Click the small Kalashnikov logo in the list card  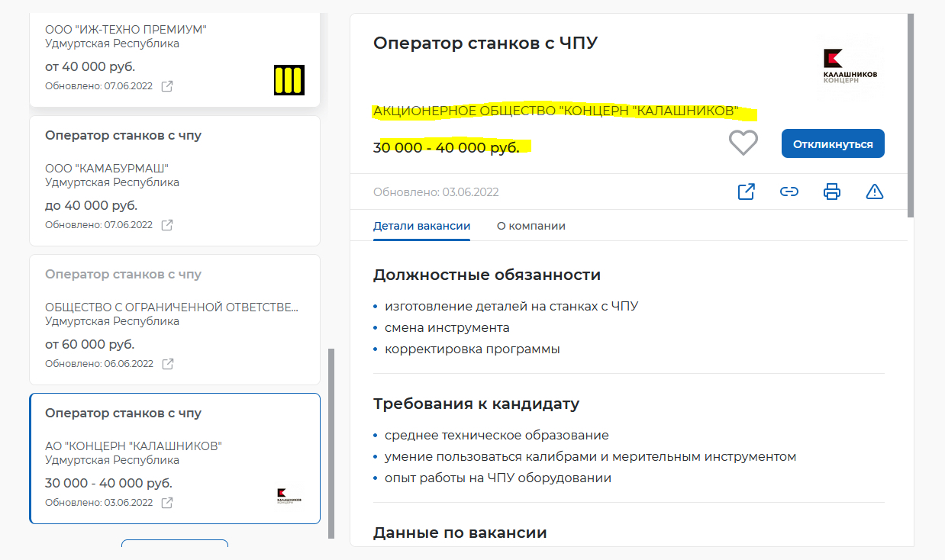point(289,497)
